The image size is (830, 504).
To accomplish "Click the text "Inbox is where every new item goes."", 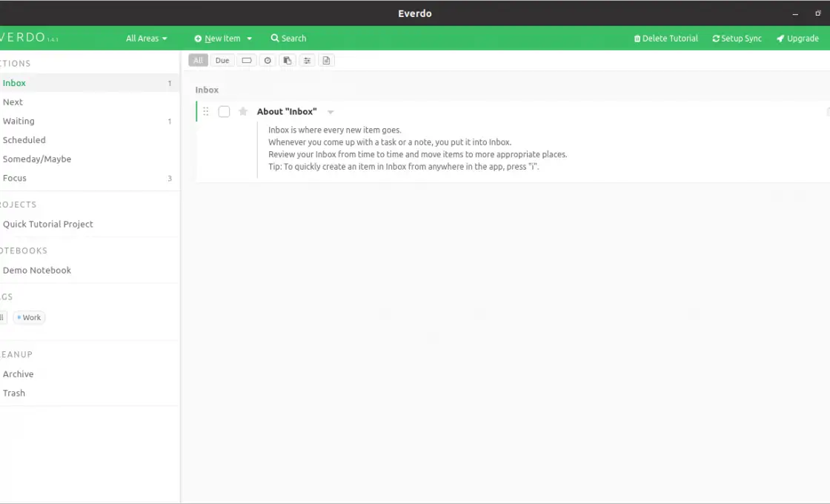I will (x=334, y=130).
